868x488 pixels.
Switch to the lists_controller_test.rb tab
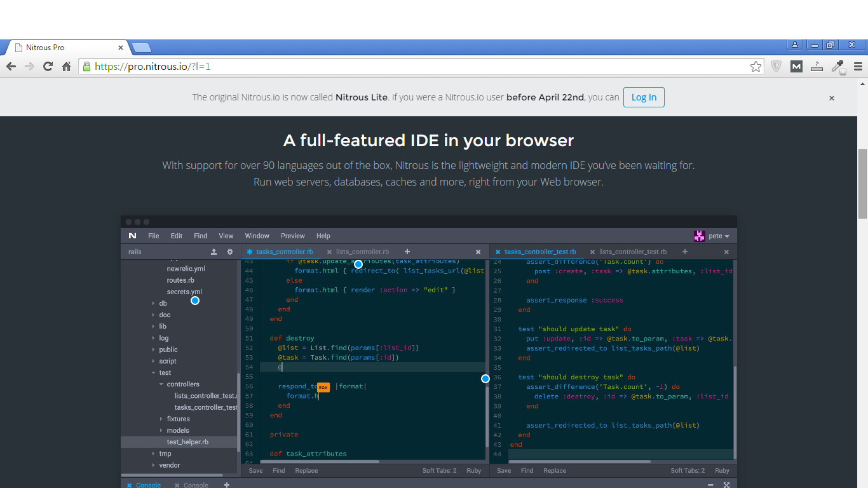click(633, 252)
